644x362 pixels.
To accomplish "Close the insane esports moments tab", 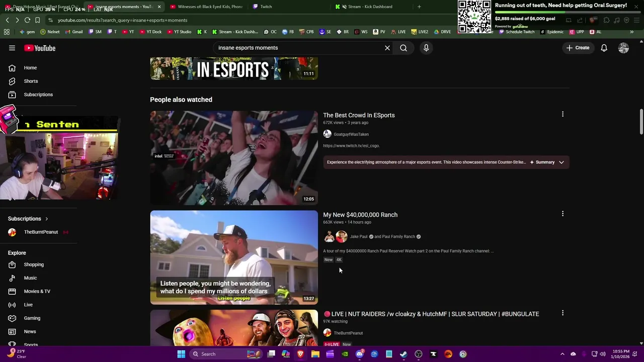I will tap(159, 7).
